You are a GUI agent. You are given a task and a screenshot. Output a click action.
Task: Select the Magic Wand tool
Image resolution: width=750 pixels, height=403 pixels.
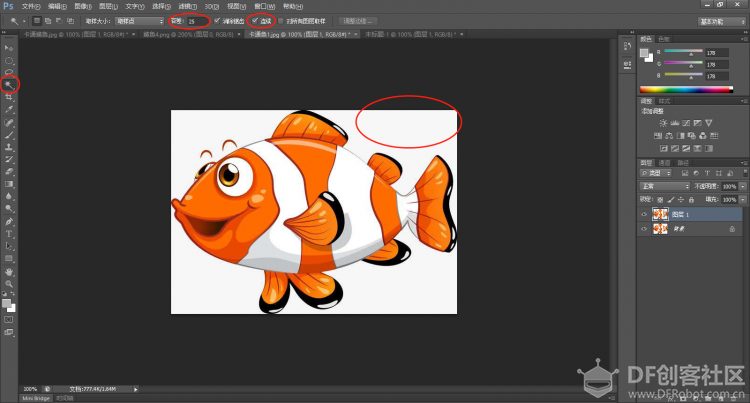pos(9,85)
